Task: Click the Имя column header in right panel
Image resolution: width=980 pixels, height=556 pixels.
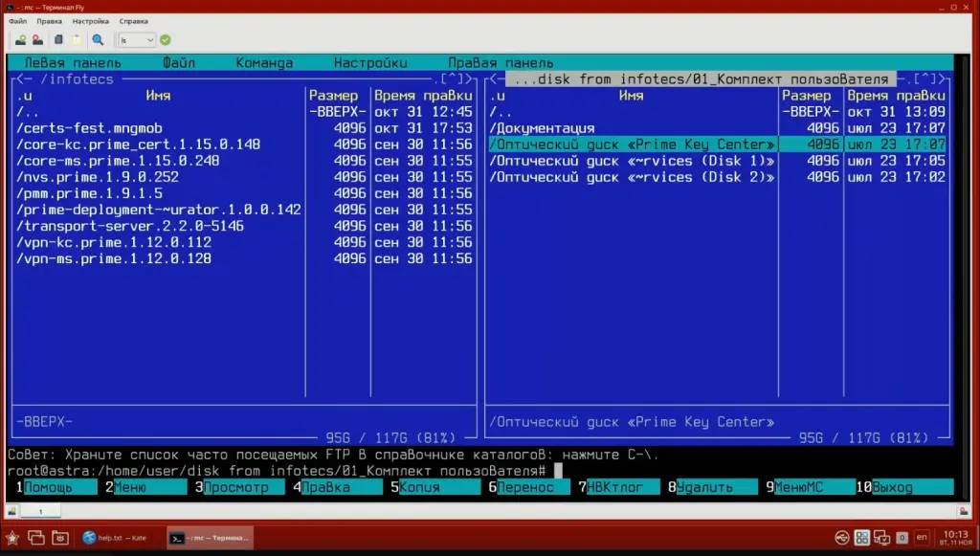Action: [x=632, y=96]
